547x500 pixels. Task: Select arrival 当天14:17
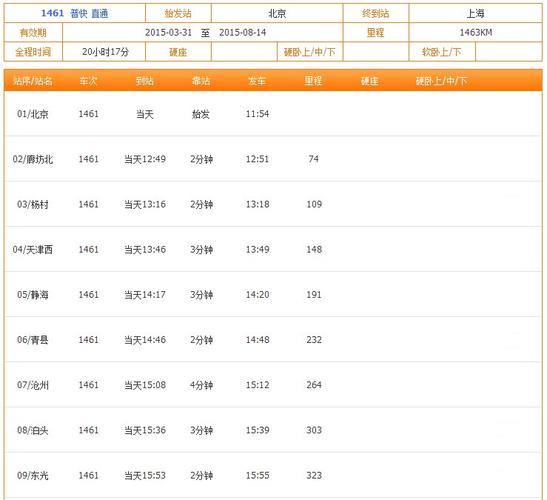145,294
